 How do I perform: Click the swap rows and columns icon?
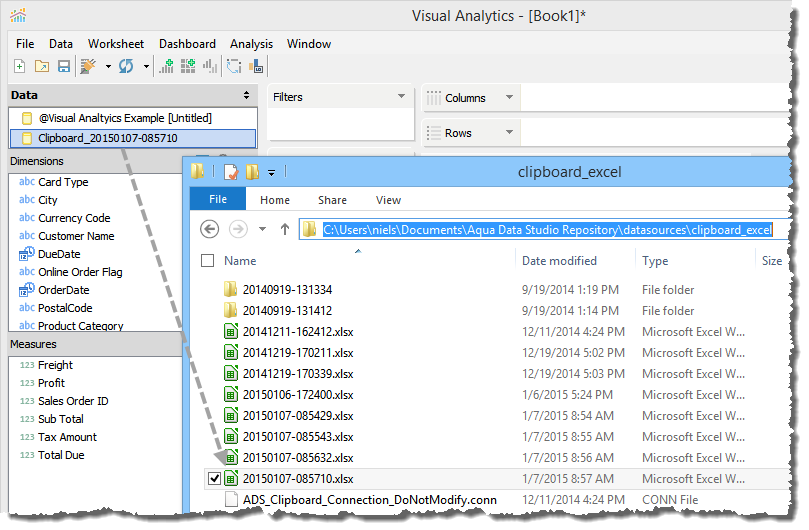(234, 66)
